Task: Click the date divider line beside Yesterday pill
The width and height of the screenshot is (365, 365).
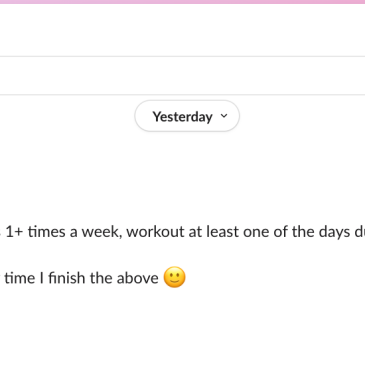Action: (67, 95)
